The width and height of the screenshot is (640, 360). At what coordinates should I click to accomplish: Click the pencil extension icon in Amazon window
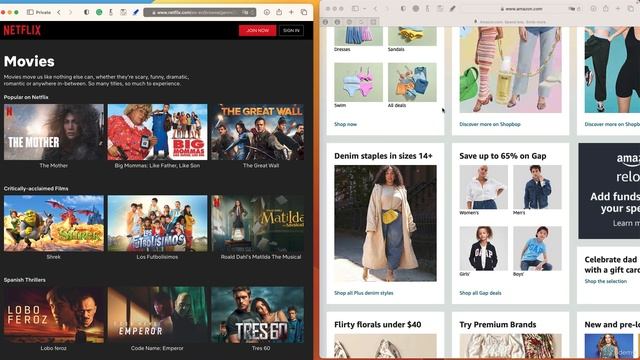[x=452, y=9]
